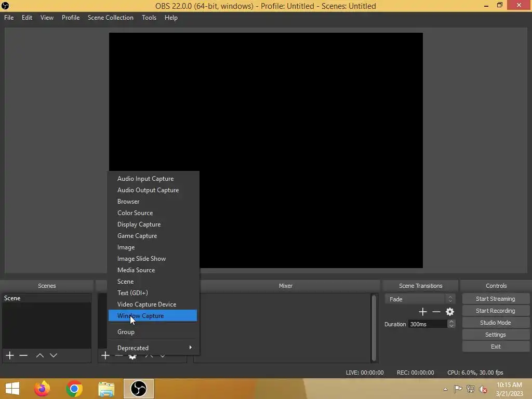The height and width of the screenshot is (399, 532).
Task: Open the Windows Start button
Action: coord(12,389)
